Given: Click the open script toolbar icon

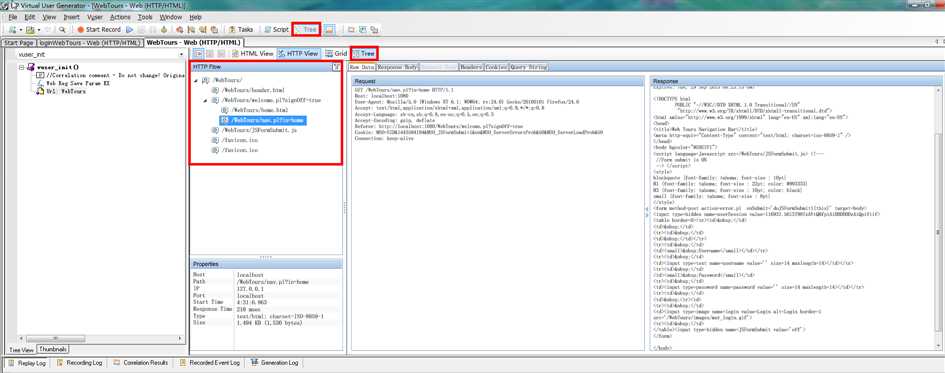Looking at the screenshot, I should 30,29.
